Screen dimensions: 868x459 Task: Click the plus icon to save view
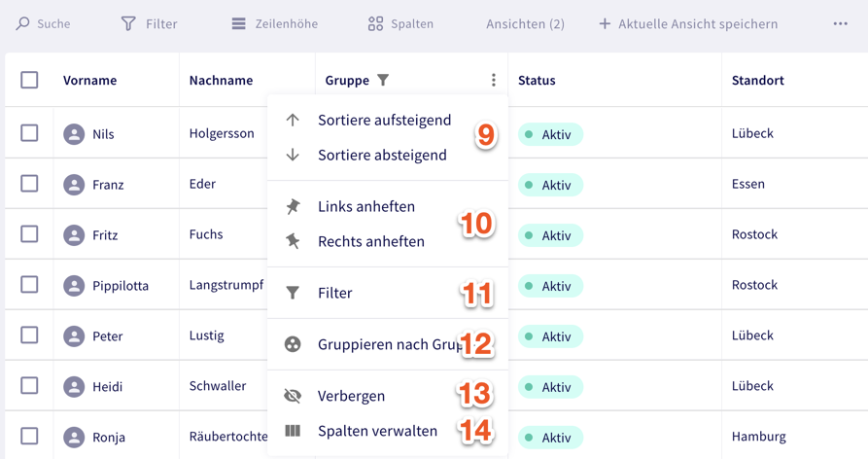tap(605, 23)
